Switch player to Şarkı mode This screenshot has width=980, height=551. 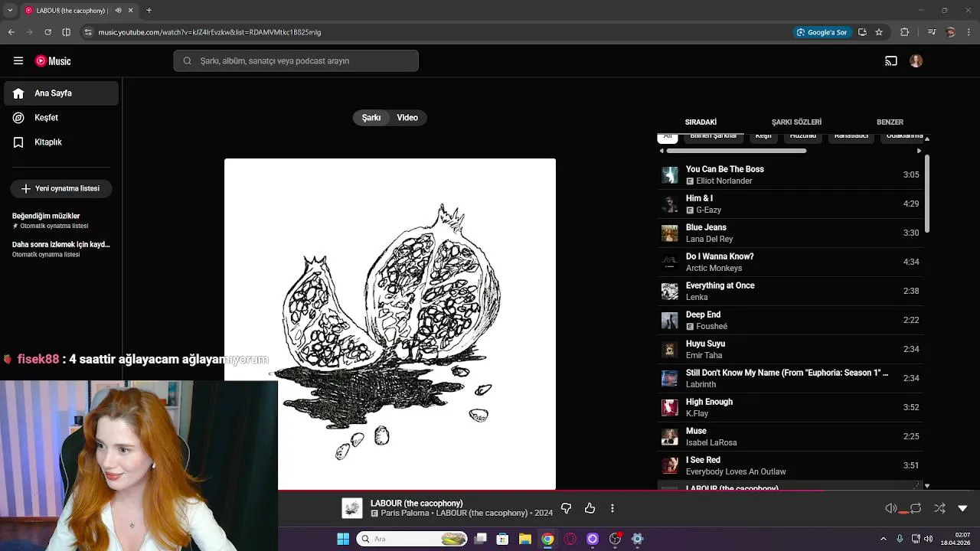pyautogui.click(x=371, y=118)
